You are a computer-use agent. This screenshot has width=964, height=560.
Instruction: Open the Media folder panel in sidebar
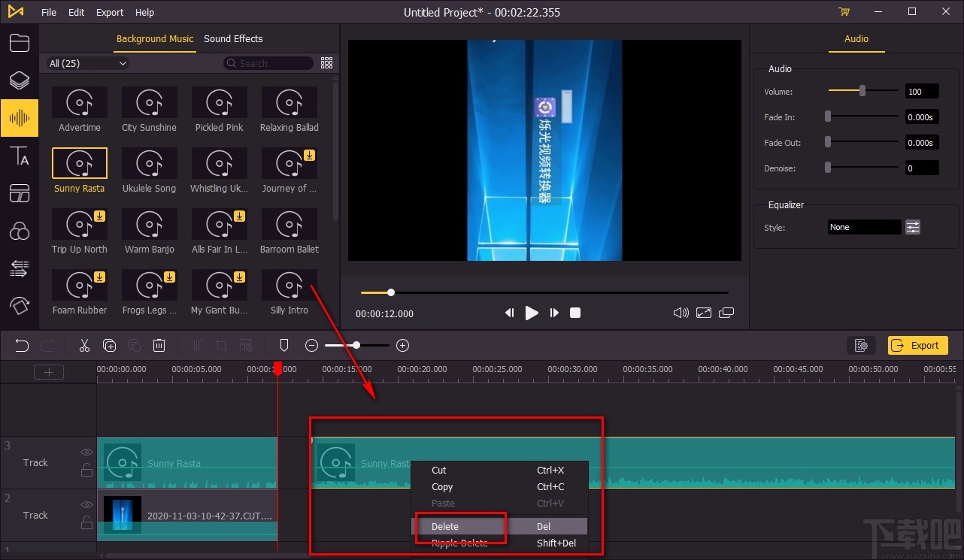(x=20, y=43)
